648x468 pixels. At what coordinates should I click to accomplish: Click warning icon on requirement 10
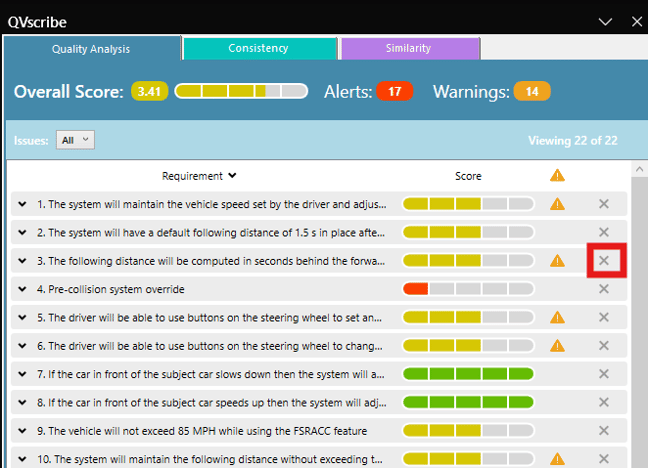(557, 459)
